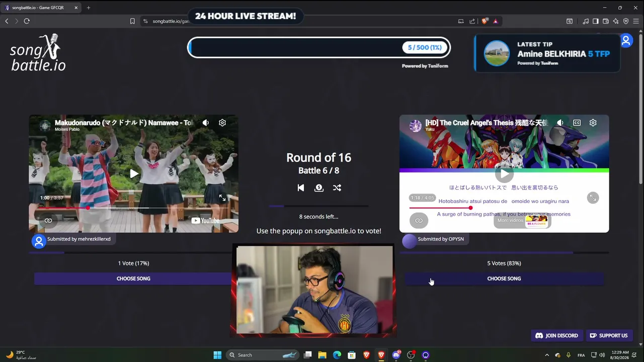Click the taskbar Search box

tap(263, 355)
